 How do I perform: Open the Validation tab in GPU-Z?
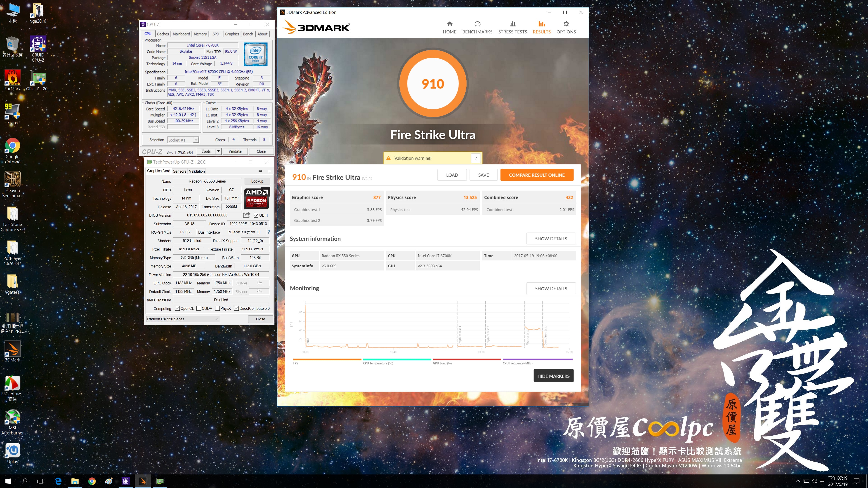click(x=196, y=171)
